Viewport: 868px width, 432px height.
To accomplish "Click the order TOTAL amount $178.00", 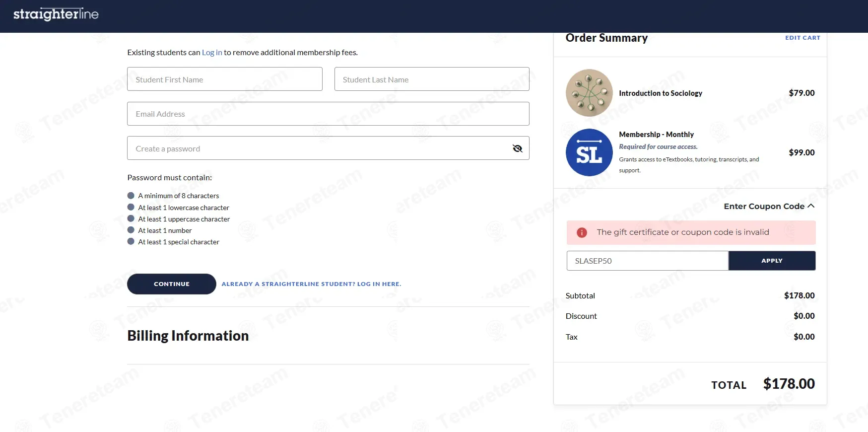I will coord(789,384).
